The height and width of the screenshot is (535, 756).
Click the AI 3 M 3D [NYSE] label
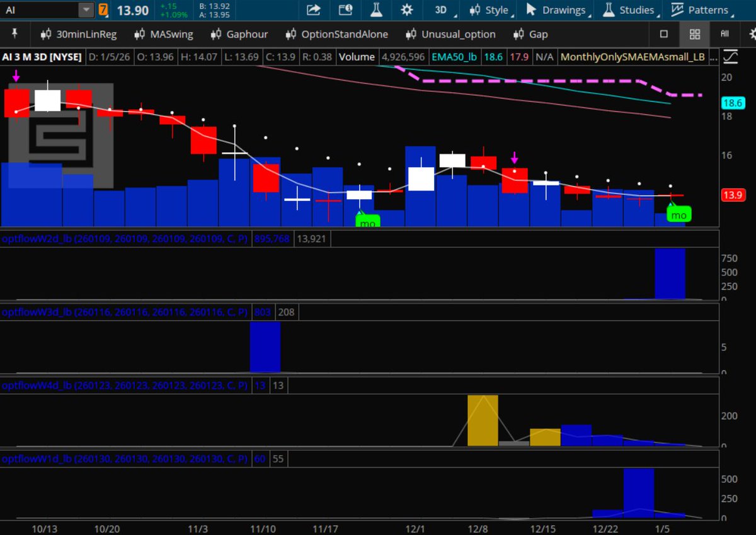tap(42, 57)
